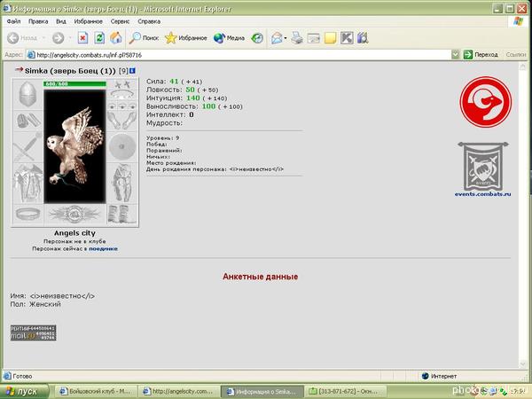The width and height of the screenshot is (532, 399).
Task: Open the Избранное menu in menu bar
Action: click(x=88, y=21)
